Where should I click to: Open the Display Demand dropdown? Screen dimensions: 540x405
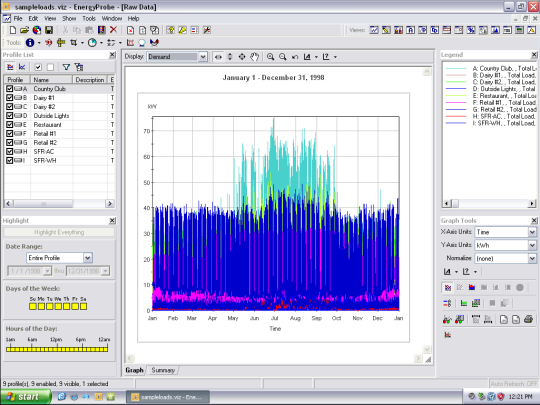203,57
